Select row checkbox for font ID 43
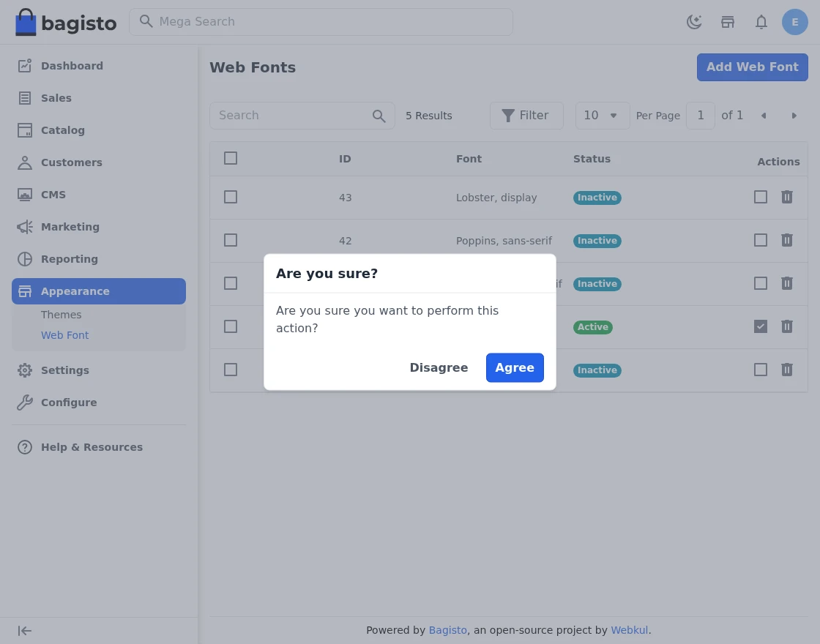This screenshot has width=820, height=644. [x=231, y=197]
